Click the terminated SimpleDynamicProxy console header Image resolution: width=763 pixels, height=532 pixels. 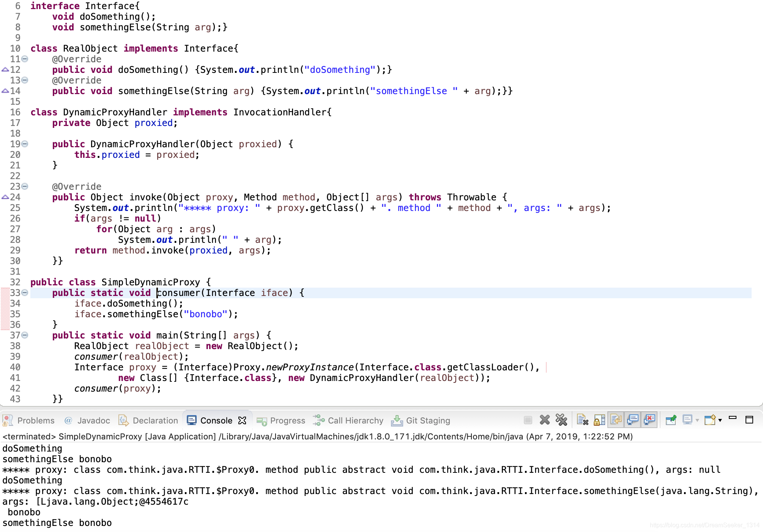317,436
